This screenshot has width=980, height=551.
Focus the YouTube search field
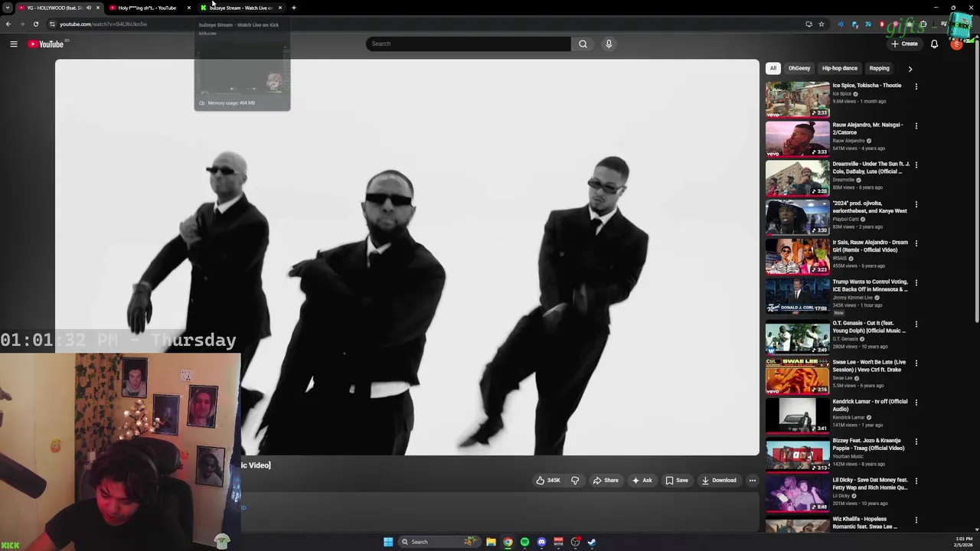tap(469, 44)
